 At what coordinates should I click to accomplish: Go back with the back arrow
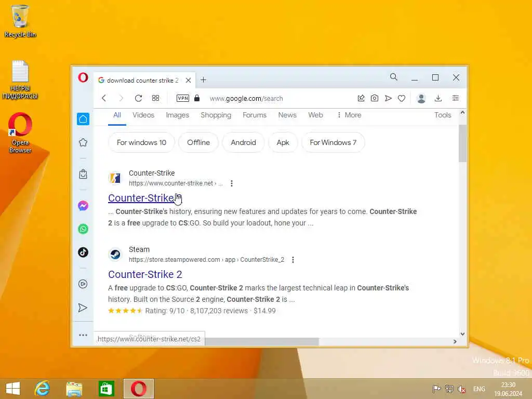pyautogui.click(x=104, y=98)
